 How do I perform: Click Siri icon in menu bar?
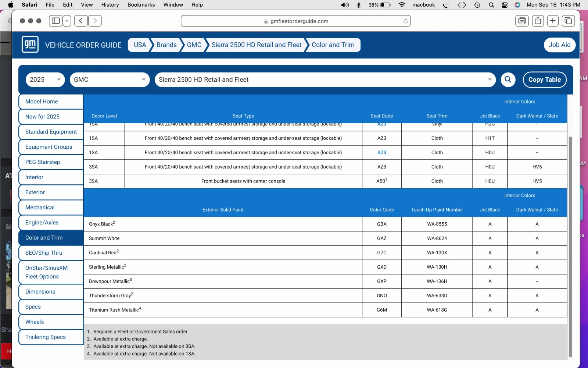[x=517, y=5]
